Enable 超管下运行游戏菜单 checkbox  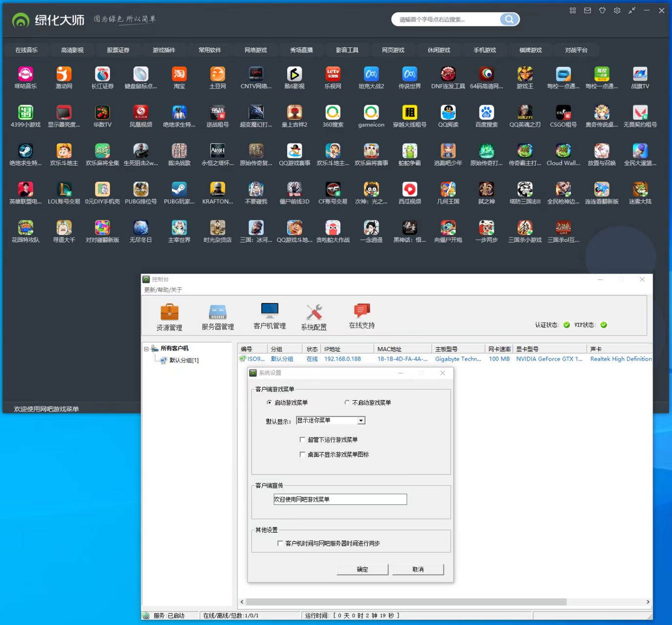tap(302, 440)
